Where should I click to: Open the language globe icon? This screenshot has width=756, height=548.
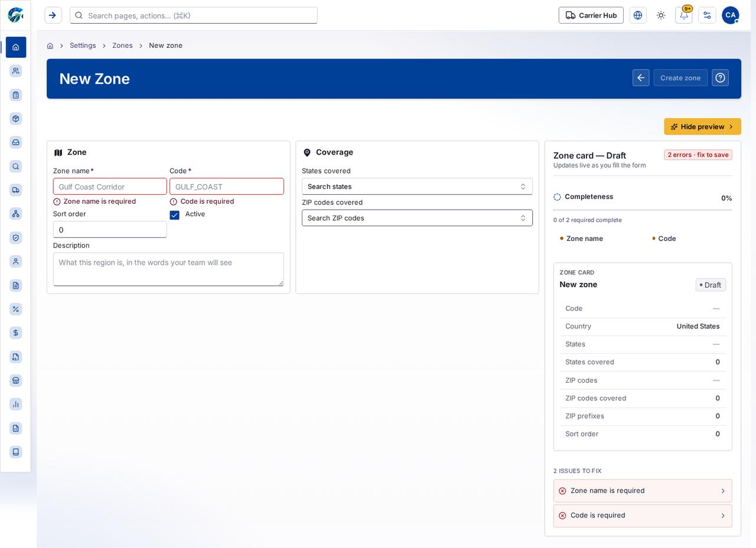pyautogui.click(x=638, y=15)
